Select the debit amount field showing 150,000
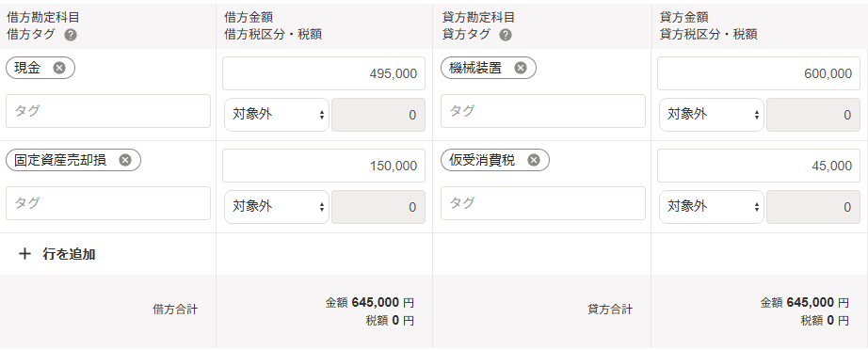This screenshot has height=350, width=868. pyautogui.click(x=324, y=166)
